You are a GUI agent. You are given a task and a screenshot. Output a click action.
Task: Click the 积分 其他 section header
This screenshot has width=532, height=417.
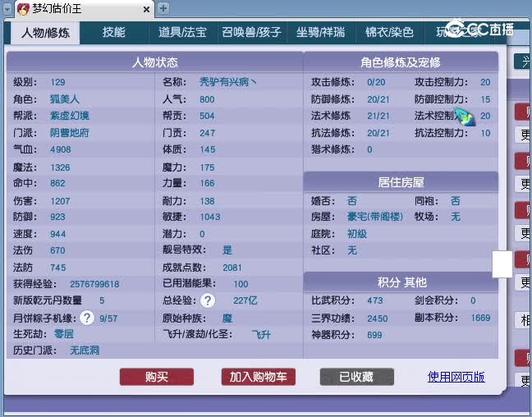402,282
